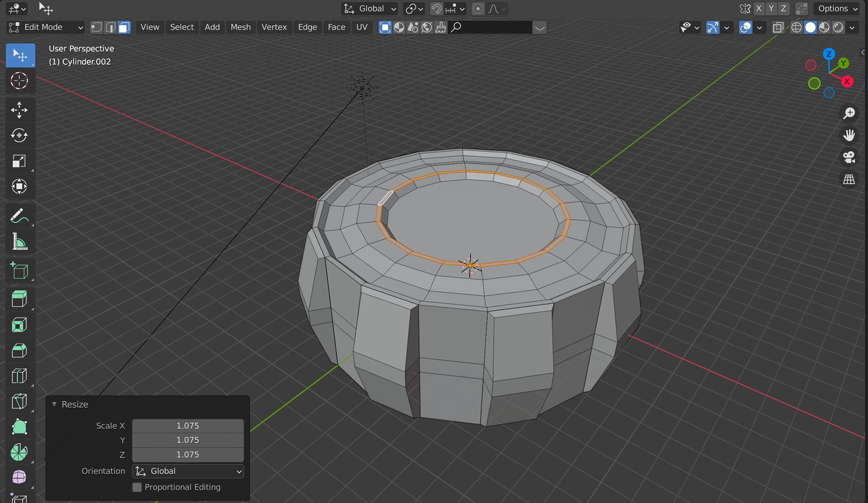Screen dimensions: 868x503
Task: Choose the Bevel tool
Action: click(19, 350)
